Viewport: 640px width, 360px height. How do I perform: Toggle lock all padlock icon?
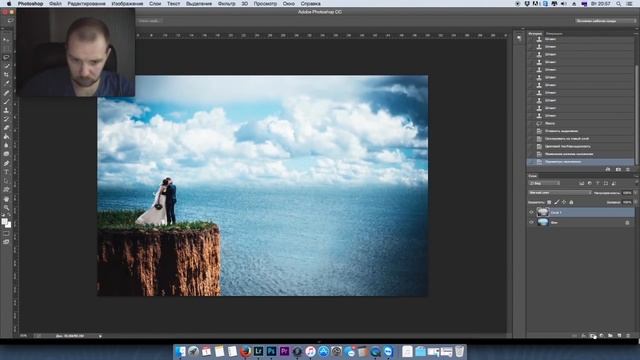point(571,202)
